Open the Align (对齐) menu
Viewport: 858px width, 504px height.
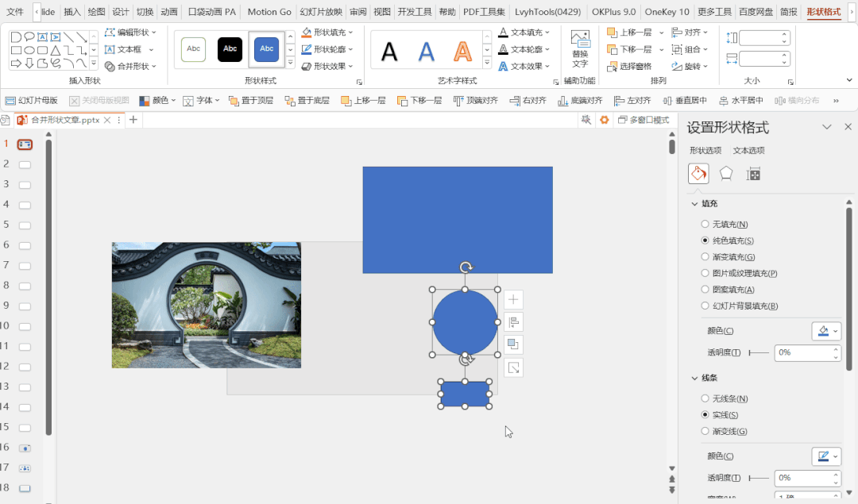pyautogui.click(x=690, y=33)
